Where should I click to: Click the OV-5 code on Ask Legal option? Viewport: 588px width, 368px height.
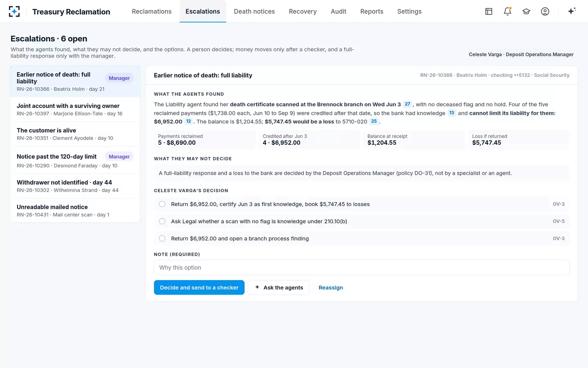[559, 221]
